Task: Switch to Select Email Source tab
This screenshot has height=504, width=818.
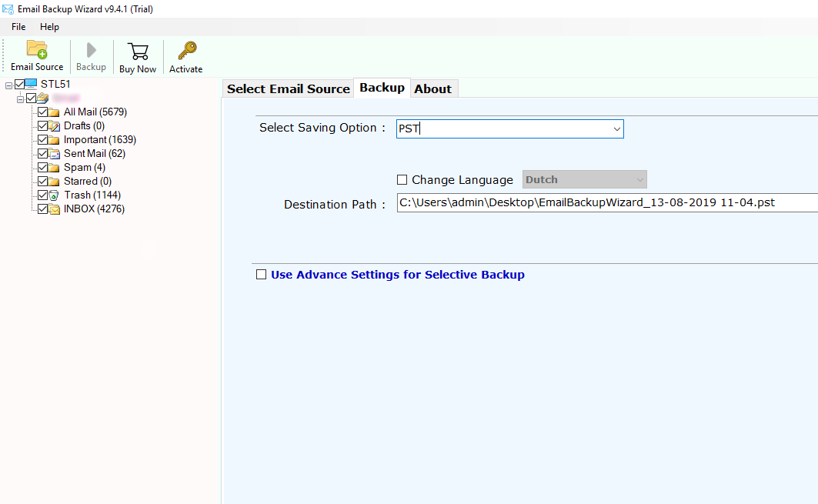Action: pos(288,88)
